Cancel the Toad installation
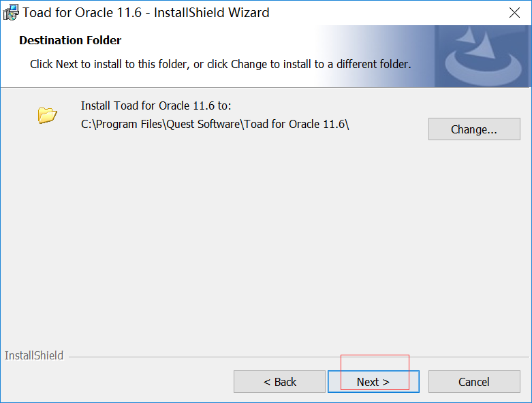The height and width of the screenshot is (403, 532). point(474,382)
